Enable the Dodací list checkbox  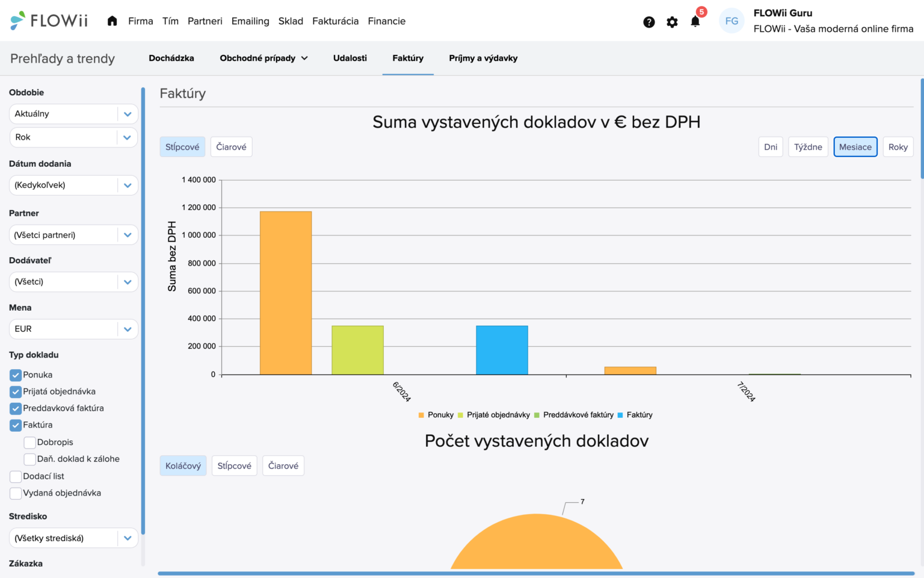tap(16, 476)
